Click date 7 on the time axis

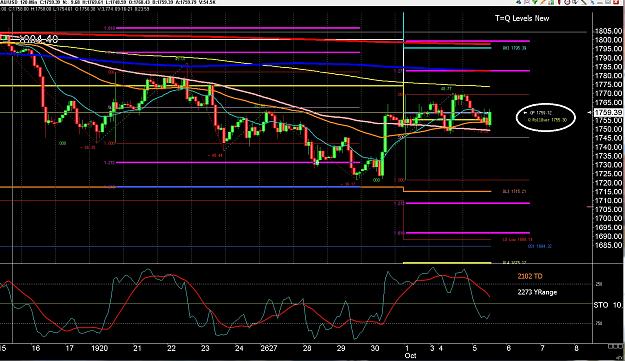click(542, 348)
